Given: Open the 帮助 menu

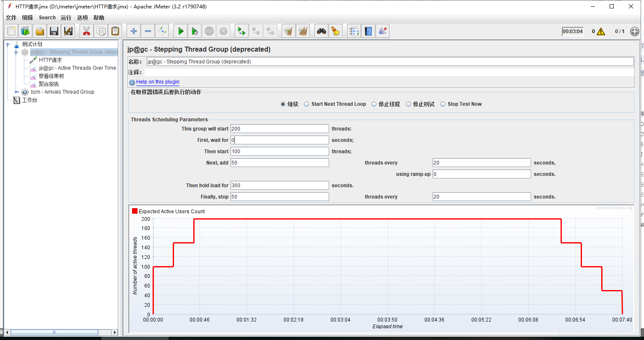Looking at the screenshot, I should click(x=99, y=18).
